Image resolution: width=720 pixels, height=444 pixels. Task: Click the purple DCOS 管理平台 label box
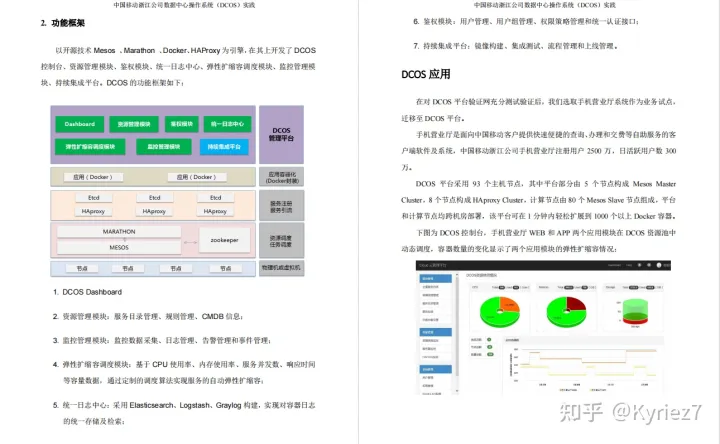coord(281,135)
